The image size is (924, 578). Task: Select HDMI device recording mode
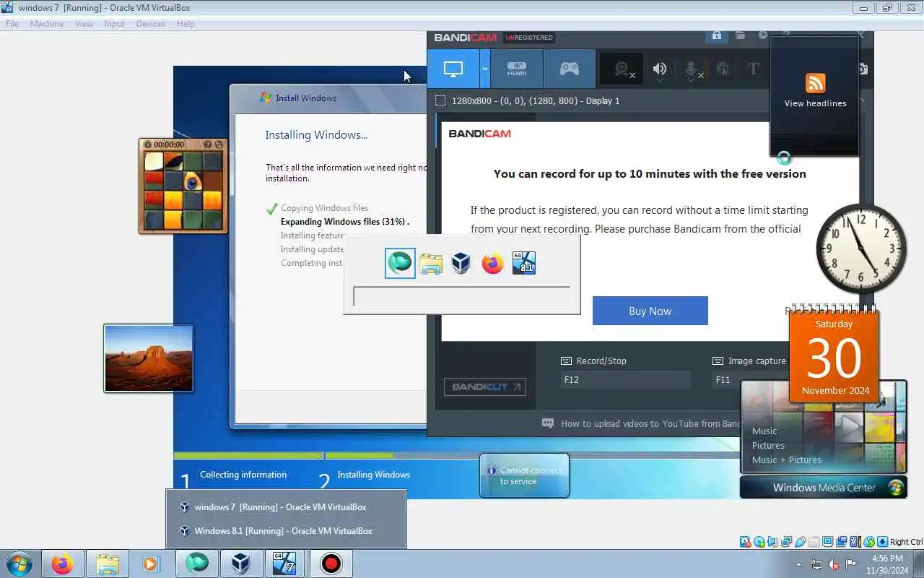coord(516,69)
